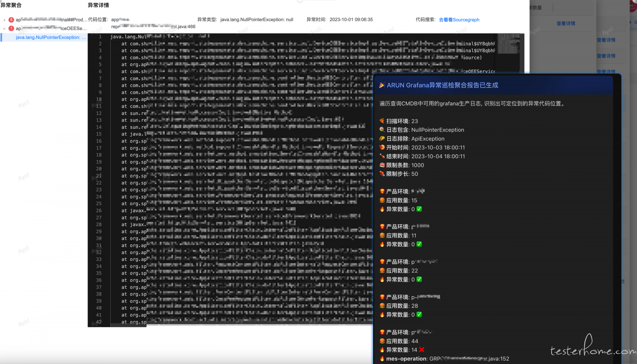
Task: Click line number 1 in the stack trace
Action: coord(100,37)
